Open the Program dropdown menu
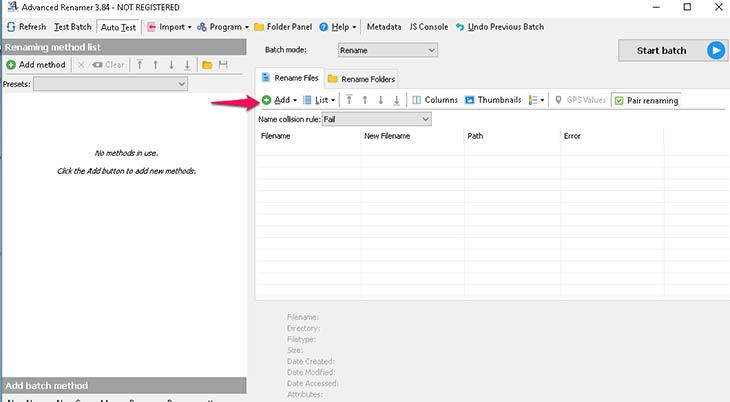 point(223,27)
